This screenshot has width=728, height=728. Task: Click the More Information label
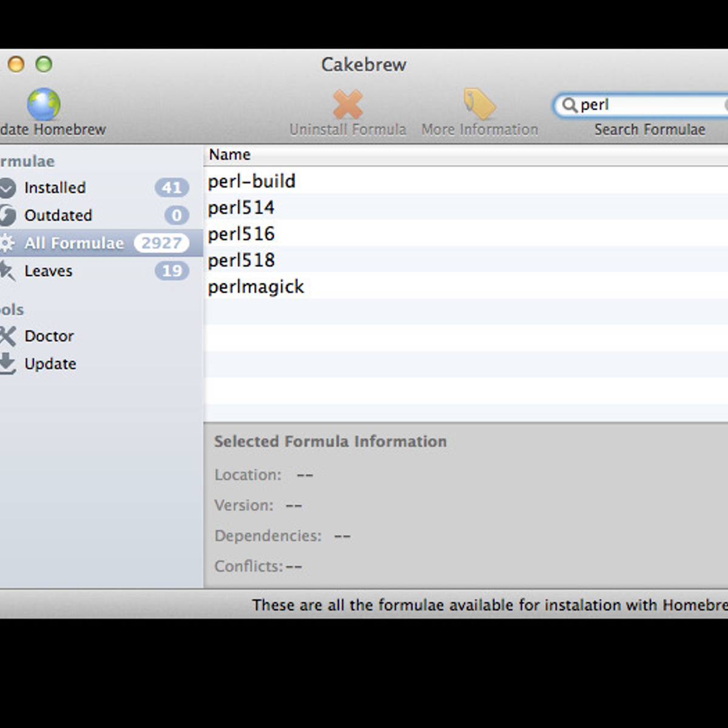click(x=480, y=129)
